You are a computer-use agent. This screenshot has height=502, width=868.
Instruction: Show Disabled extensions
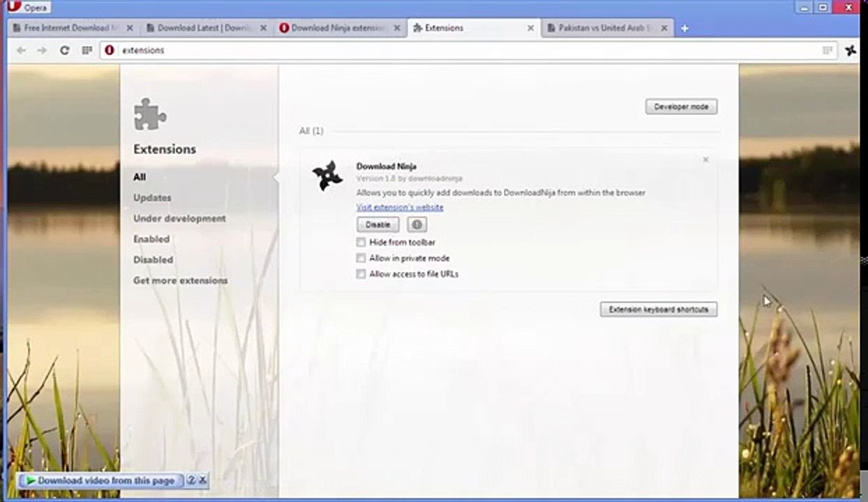point(153,259)
